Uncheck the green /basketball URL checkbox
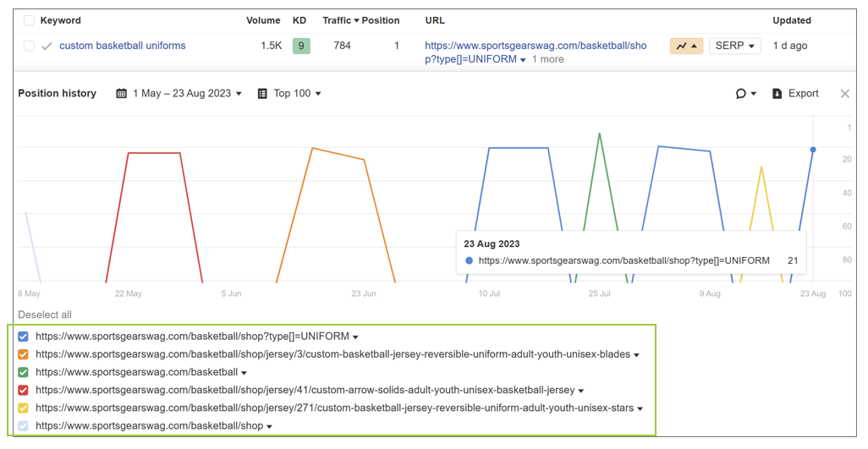 click(x=24, y=372)
